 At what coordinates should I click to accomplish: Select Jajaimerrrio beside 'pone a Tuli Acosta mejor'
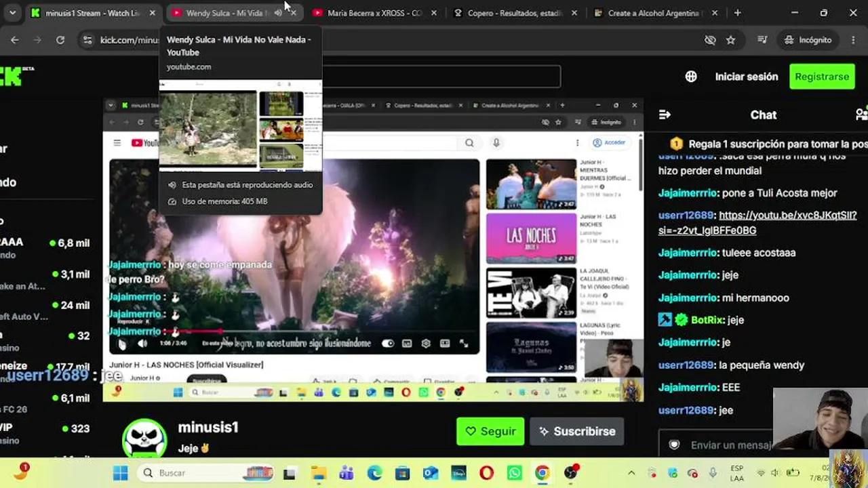point(688,193)
